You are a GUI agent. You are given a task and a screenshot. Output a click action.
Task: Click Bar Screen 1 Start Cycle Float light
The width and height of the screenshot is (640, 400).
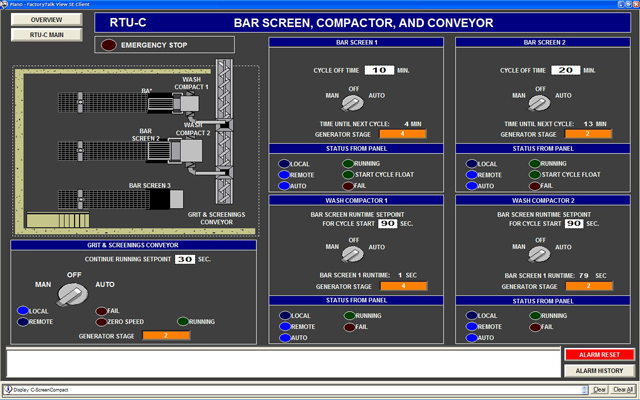coord(347,174)
